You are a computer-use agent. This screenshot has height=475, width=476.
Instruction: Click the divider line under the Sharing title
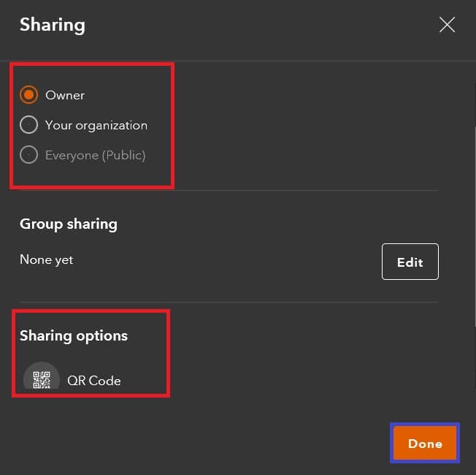(x=238, y=61)
